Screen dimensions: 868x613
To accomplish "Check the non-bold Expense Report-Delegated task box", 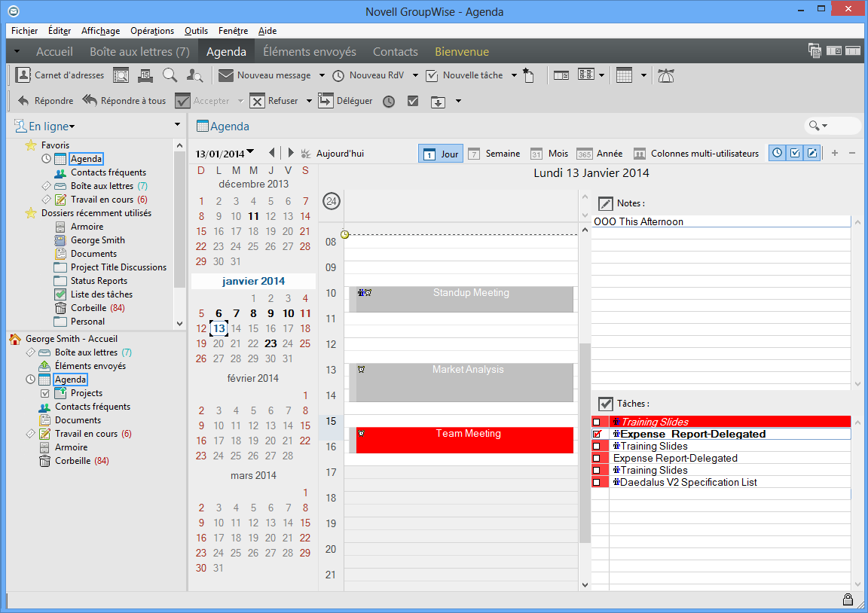I will 596,458.
